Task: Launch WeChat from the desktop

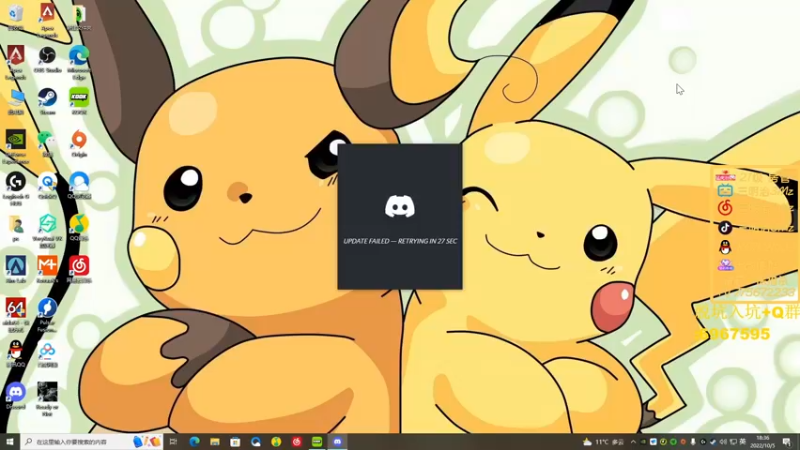Action: tap(47, 143)
